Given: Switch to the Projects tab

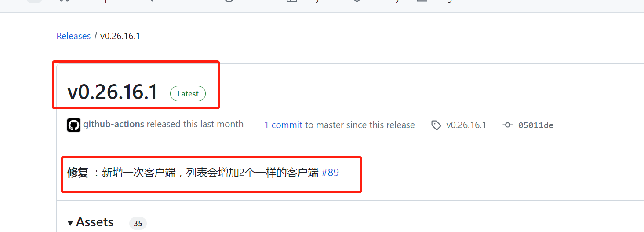Looking at the screenshot, I should click(311, 1).
